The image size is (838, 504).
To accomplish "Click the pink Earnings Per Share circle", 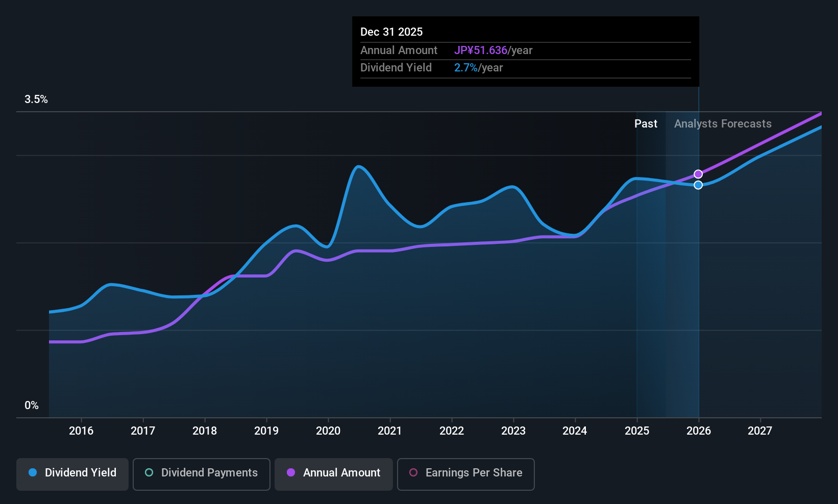I will coord(413,472).
